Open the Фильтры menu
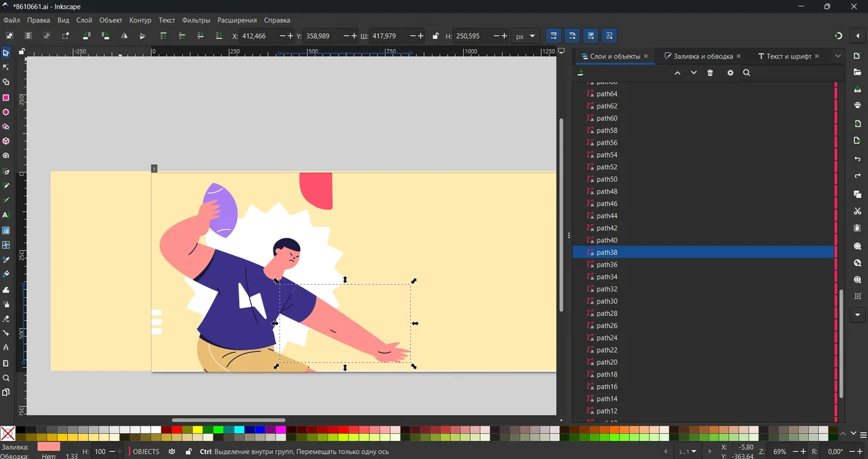Viewport: 868px width, 459px height. pos(196,20)
